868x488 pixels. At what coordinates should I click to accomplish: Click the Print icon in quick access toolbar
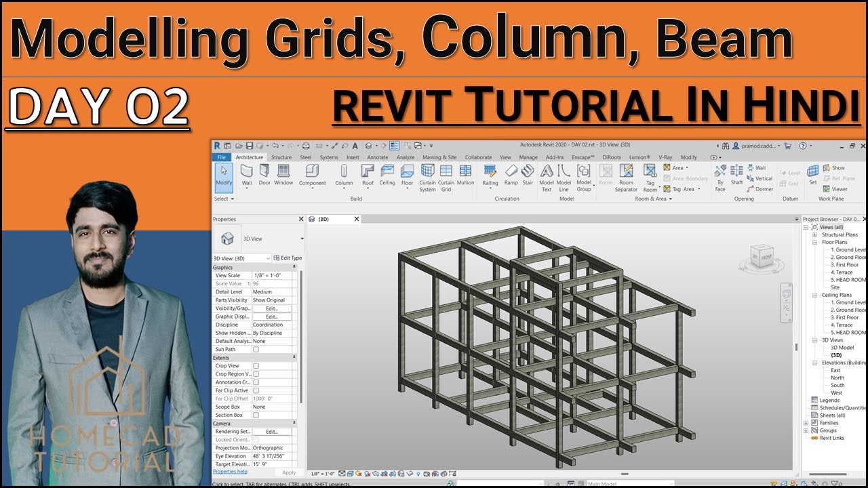[x=306, y=146]
